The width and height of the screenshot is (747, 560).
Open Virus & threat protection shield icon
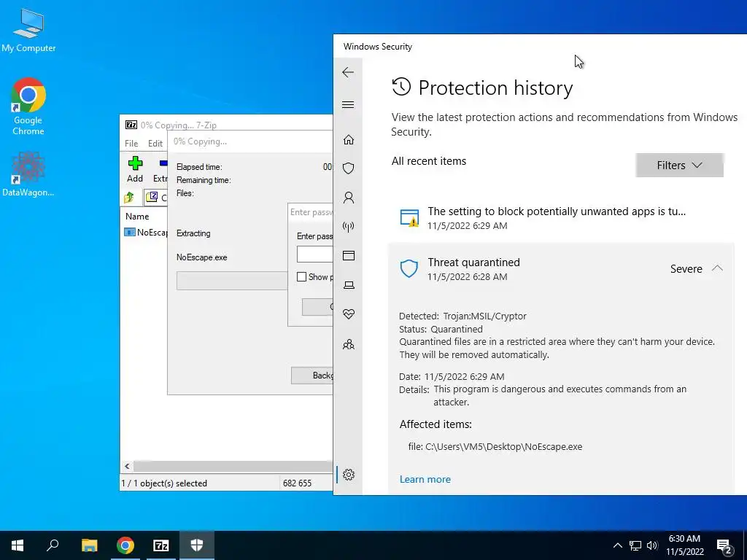tap(348, 168)
